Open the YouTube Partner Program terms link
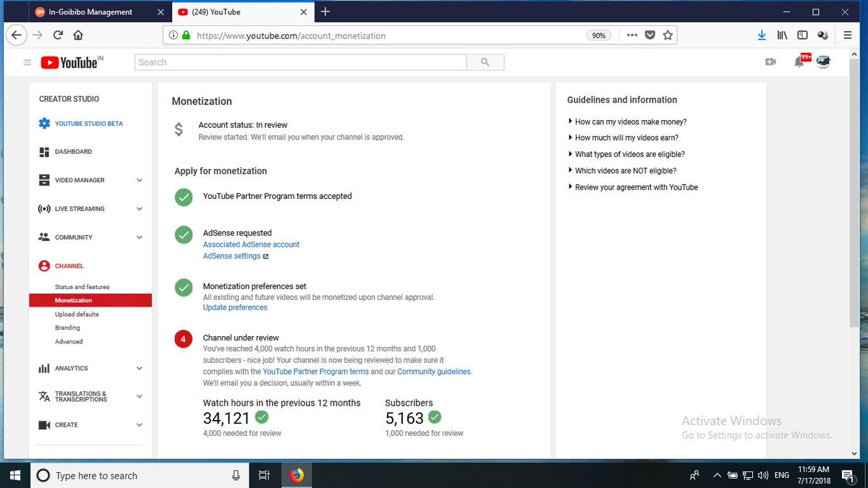Image resolution: width=868 pixels, height=488 pixels. tap(316, 372)
